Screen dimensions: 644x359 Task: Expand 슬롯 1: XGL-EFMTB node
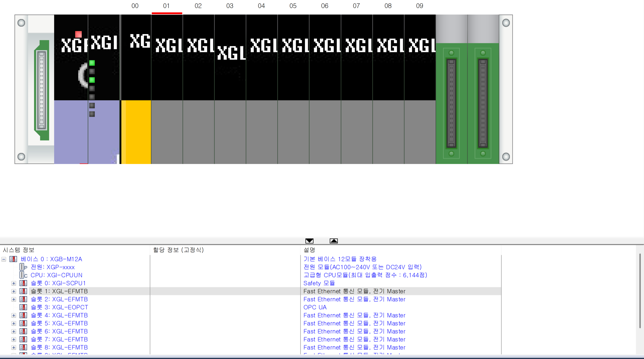(x=14, y=291)
